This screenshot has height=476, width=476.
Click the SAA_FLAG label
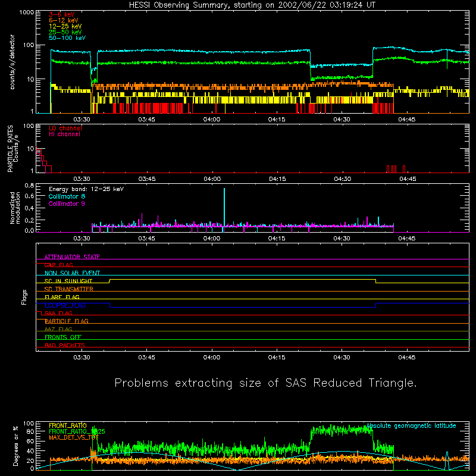58,313
